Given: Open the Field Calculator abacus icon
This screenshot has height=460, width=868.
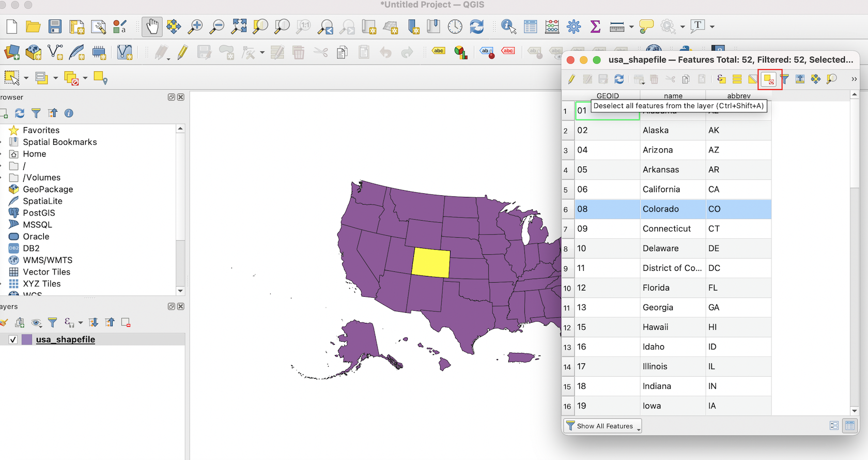Looking at the screenshot, I should click(552, 26).
